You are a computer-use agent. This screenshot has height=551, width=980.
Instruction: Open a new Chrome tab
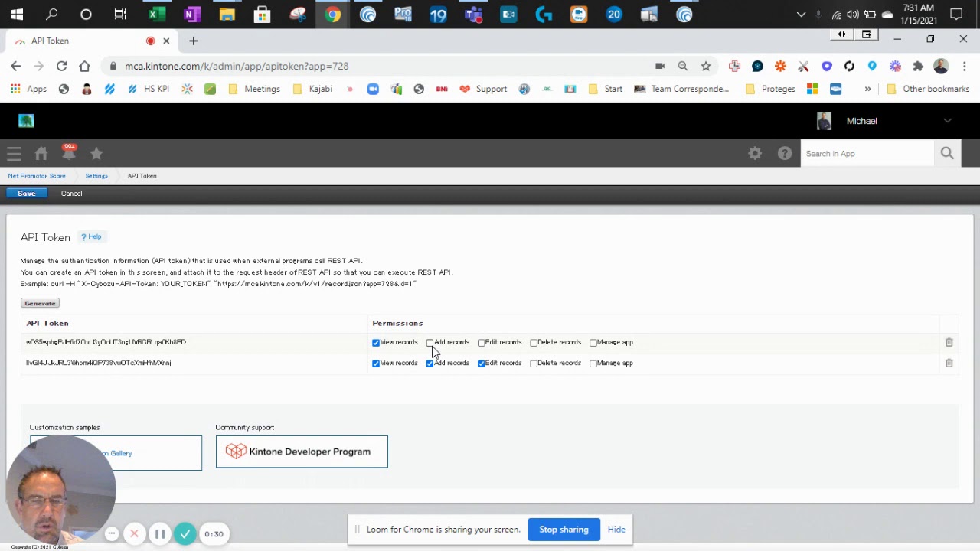click(194, 41)
